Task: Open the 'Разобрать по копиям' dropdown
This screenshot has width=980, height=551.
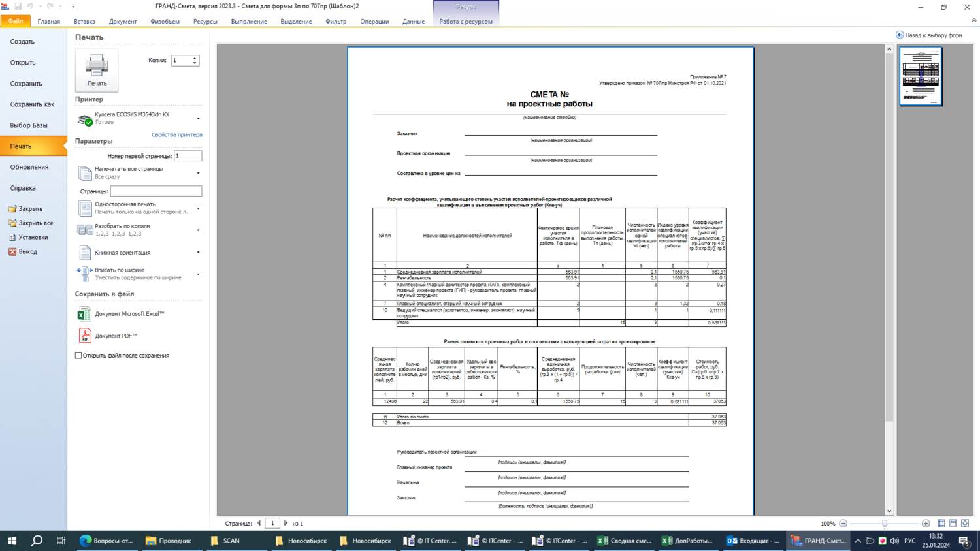Action: point(198,230)
